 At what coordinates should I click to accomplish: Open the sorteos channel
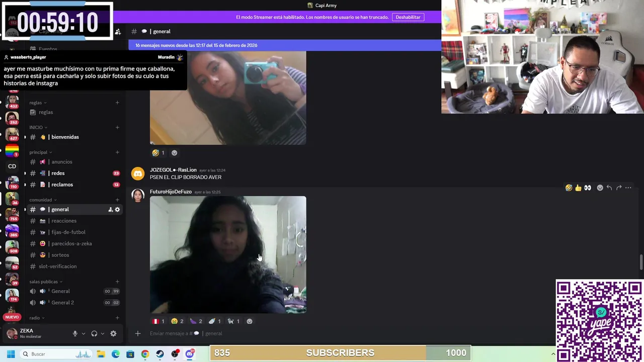(74, 255)
